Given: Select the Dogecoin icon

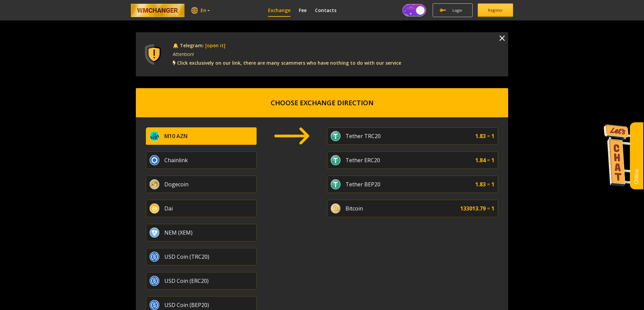Looking at the screenshot, I should tap(154, 184).
